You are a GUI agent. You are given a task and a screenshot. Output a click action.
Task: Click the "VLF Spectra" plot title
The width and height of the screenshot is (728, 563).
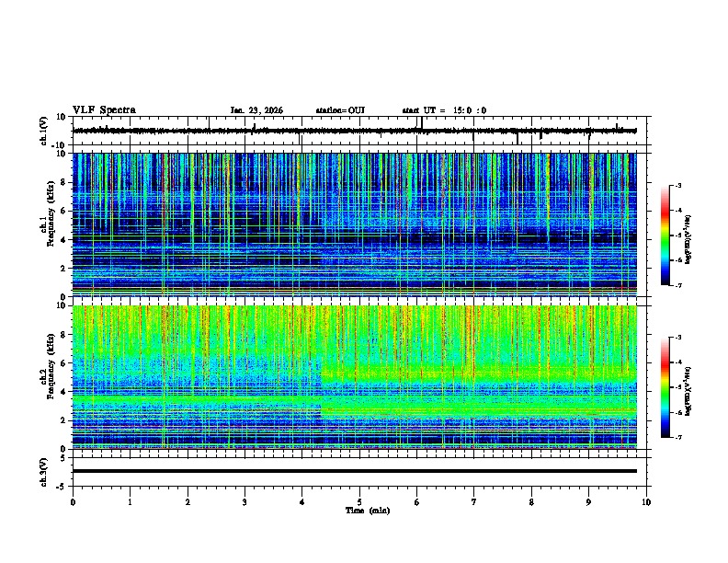[x=104, y=110]
